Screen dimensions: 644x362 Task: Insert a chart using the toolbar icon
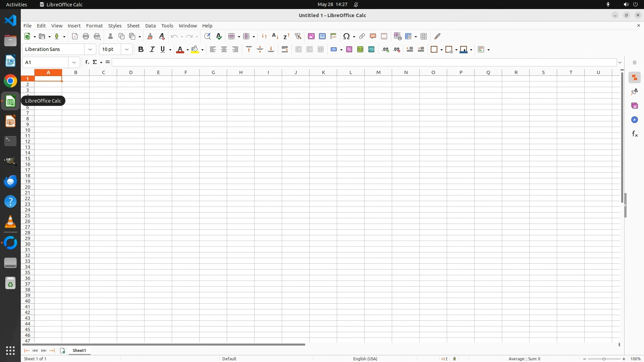pos(322,36)
